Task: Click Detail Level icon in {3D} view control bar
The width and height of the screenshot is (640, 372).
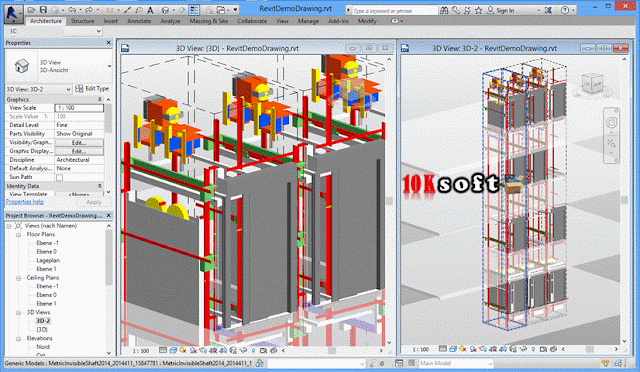Action: coord(163,350)
